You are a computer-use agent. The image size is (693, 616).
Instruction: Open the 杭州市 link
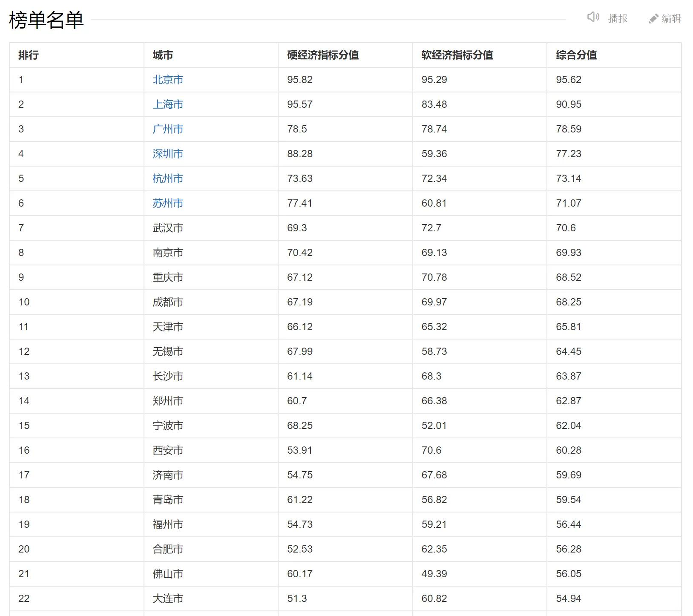[x=168, y=178]
